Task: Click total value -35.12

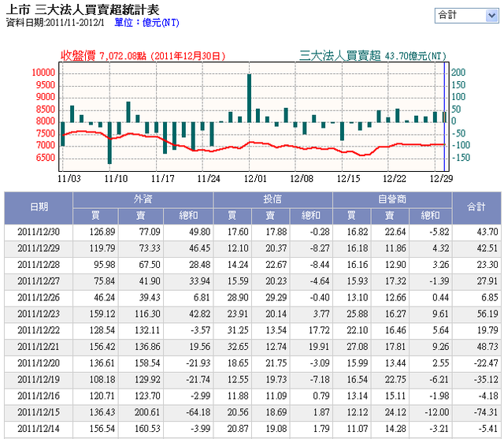Action: (x=486, y=380)
